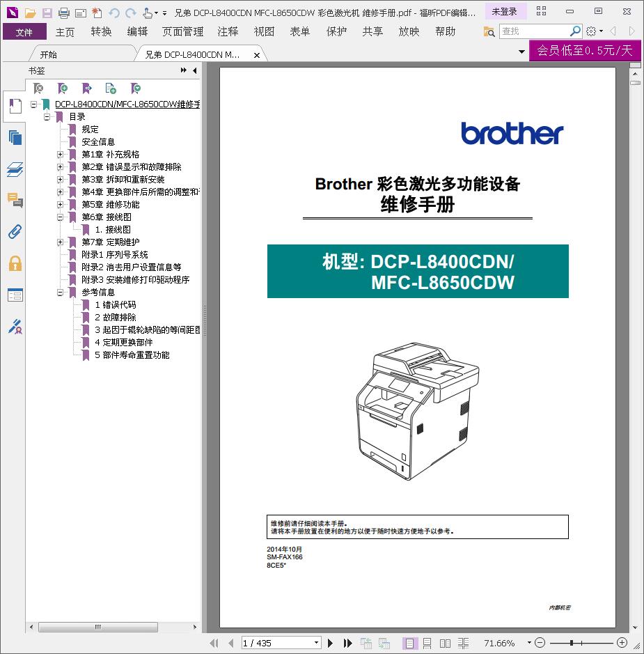Open the form fields sidebar icon
Image resolution: width=644 pixels, height=654 pixels.
pyautogui.click(x=15, y=295)
